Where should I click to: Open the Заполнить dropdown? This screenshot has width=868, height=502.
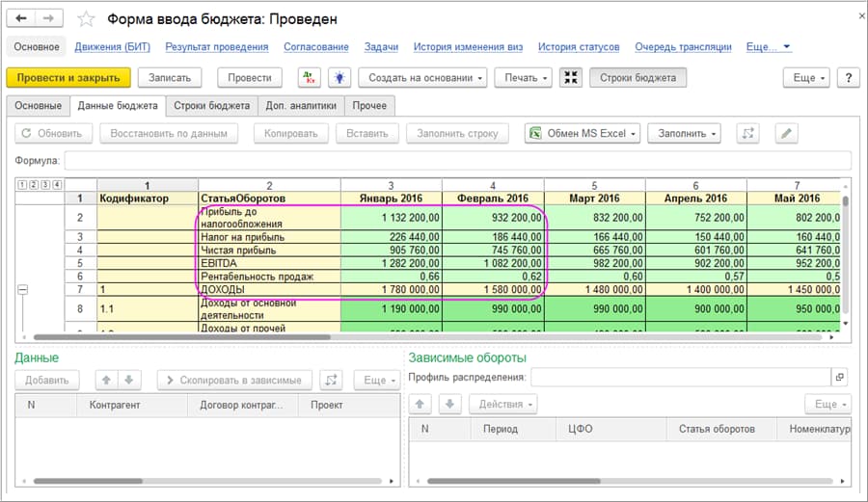pos(684,133)
